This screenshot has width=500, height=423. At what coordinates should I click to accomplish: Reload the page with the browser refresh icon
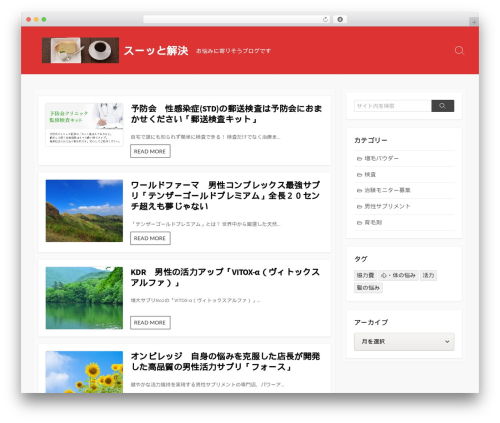click(x=325, y=19)
